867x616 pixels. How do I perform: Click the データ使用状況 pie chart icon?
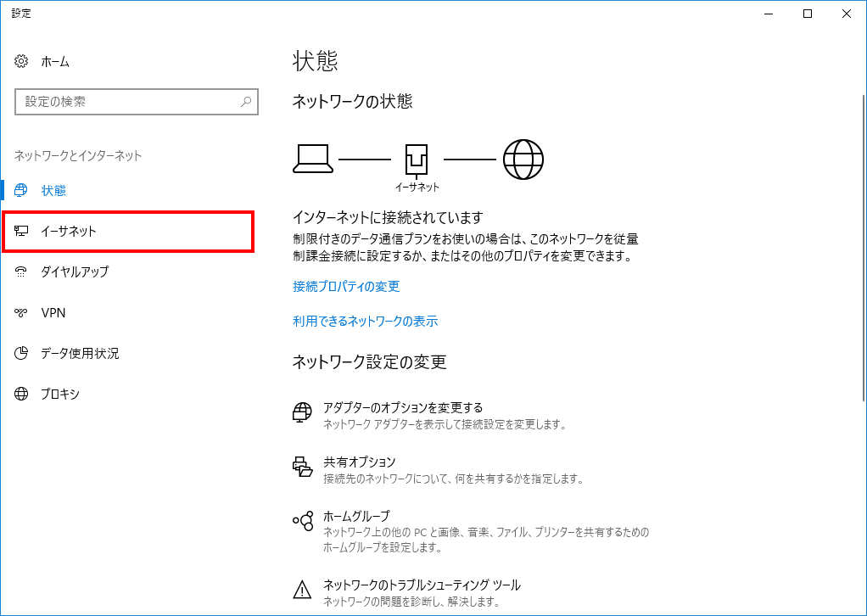click(x=21, y=353)
